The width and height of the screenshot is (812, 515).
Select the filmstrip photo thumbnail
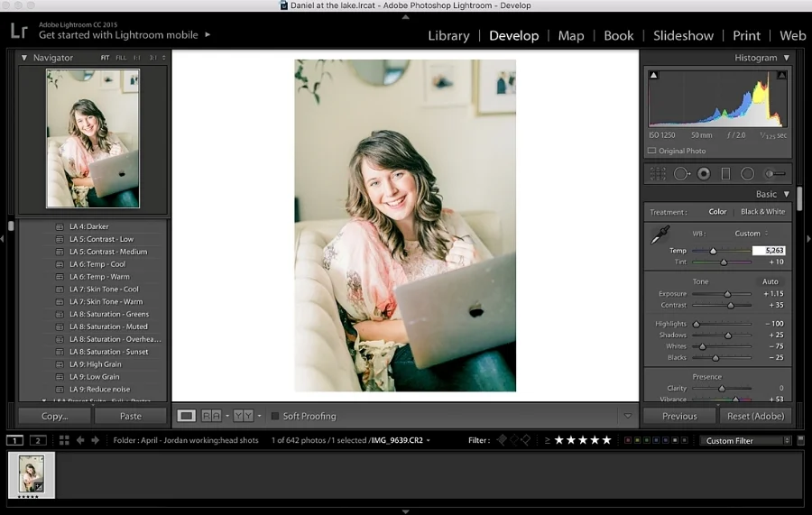[x=31, y=474]
